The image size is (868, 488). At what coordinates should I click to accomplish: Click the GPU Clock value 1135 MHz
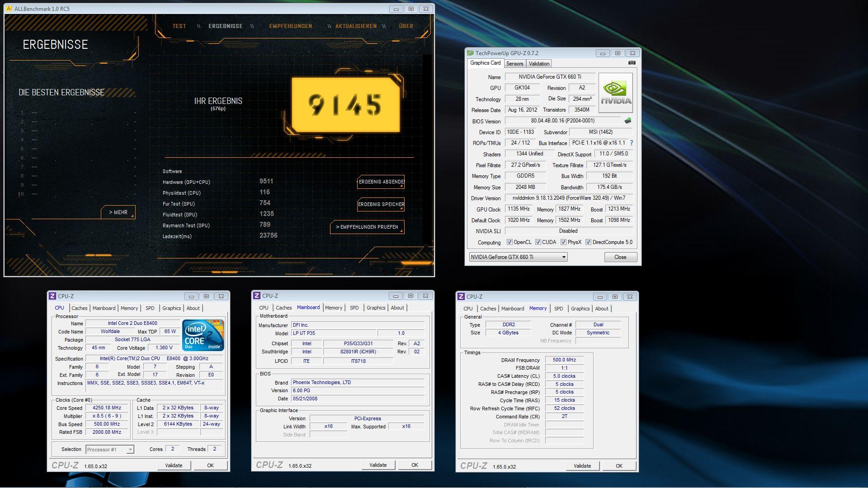(x=519, y=209)
